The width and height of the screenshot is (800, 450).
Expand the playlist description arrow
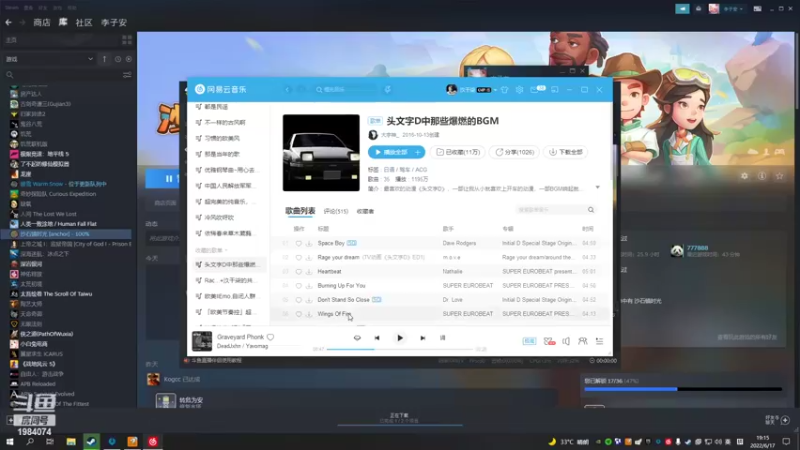click(x=597, y=187)
